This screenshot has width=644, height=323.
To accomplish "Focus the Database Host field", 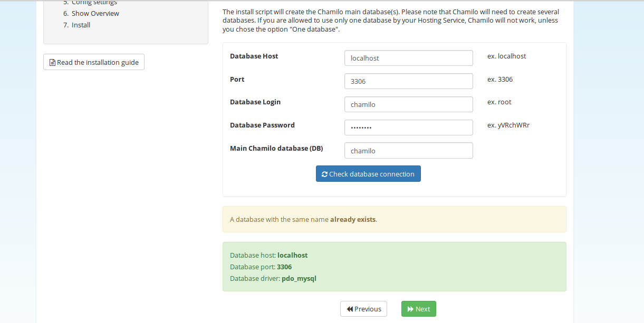I will coord(409,58).
